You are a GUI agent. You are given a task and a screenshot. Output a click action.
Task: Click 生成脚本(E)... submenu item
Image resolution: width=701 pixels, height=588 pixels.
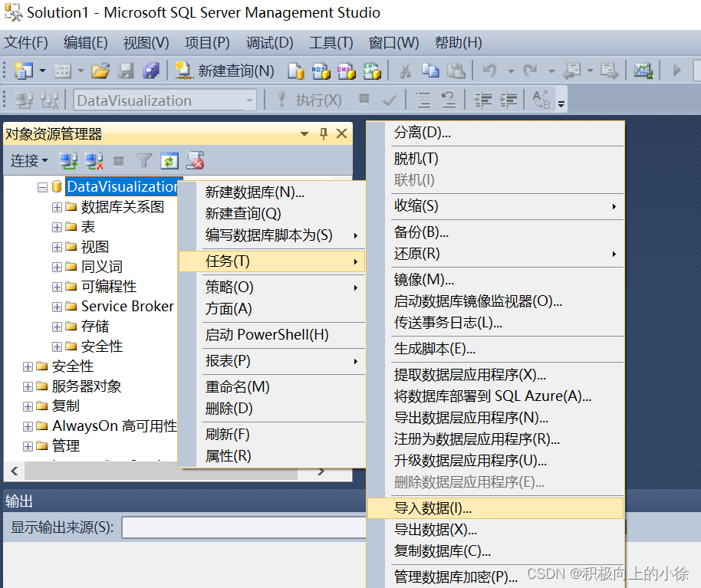495,349
